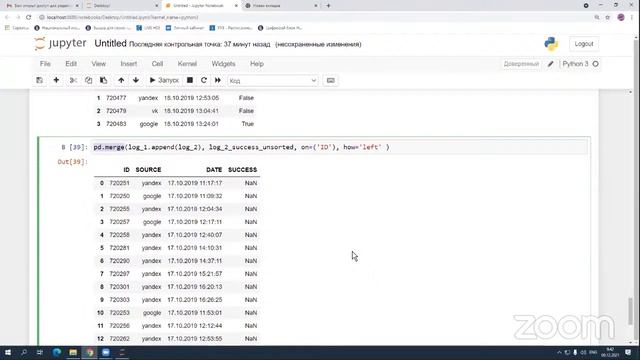Click the Jupyter logo
This screenshot has height=360, width=640.
pyautogui.click(x=60, y=43)
